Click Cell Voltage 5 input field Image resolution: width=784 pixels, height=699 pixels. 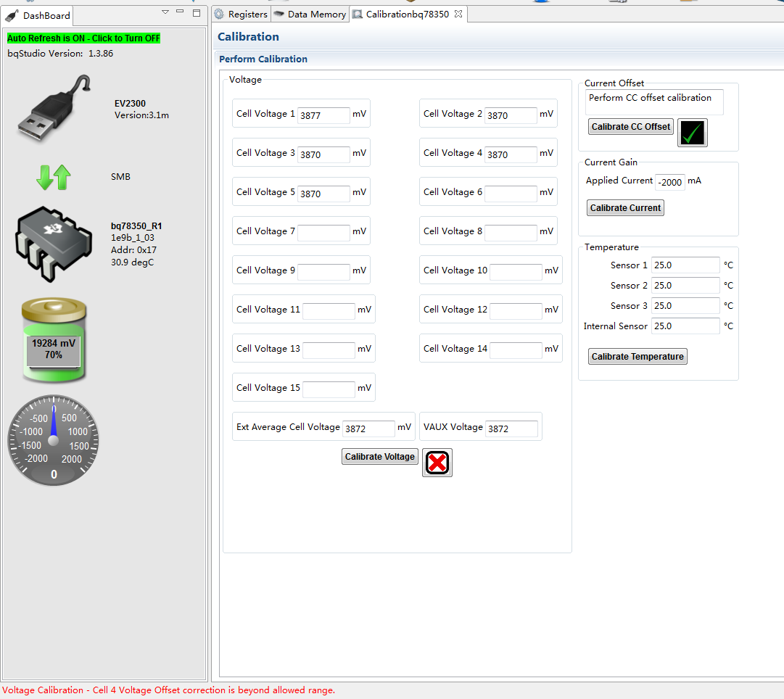click(x=323, y=194)
